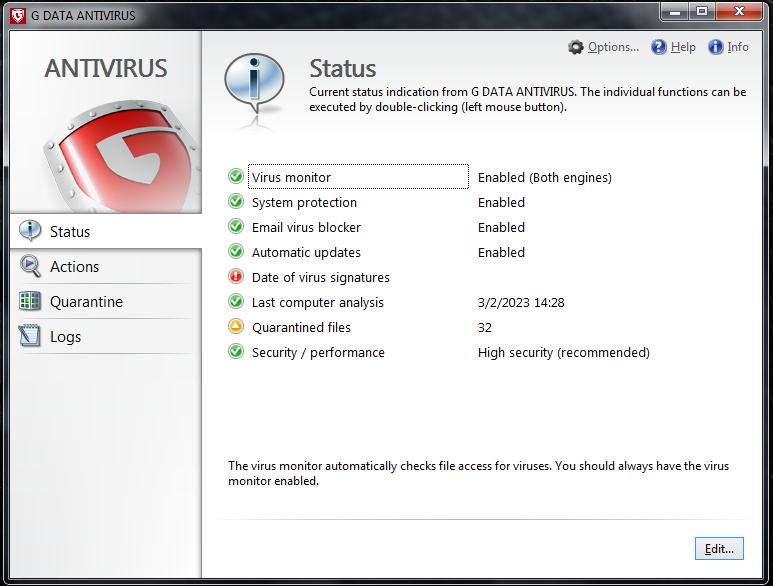Click orange warning icon beside Quarantined files
The height and width of the screenshot is (586, 773).
(x=236, y=326)
